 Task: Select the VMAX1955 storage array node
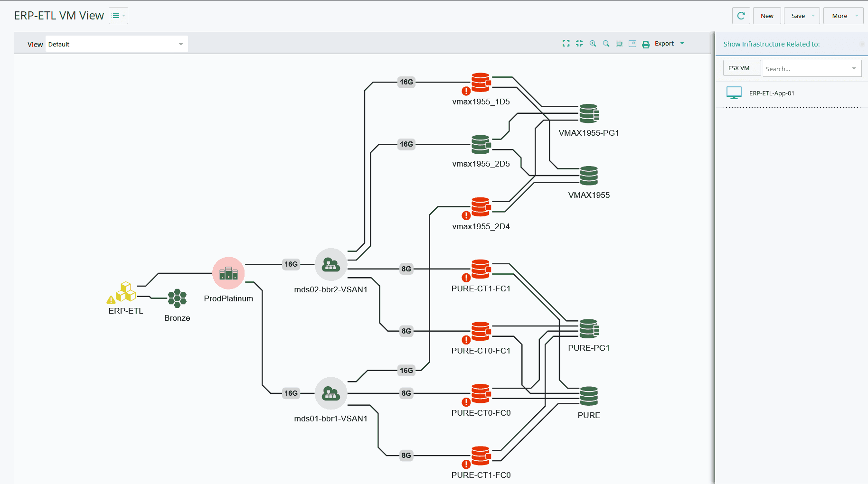tap(589, 176)
